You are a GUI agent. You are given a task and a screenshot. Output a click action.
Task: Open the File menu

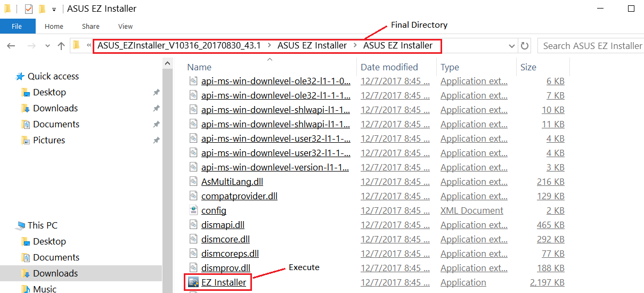pos(17,26)
